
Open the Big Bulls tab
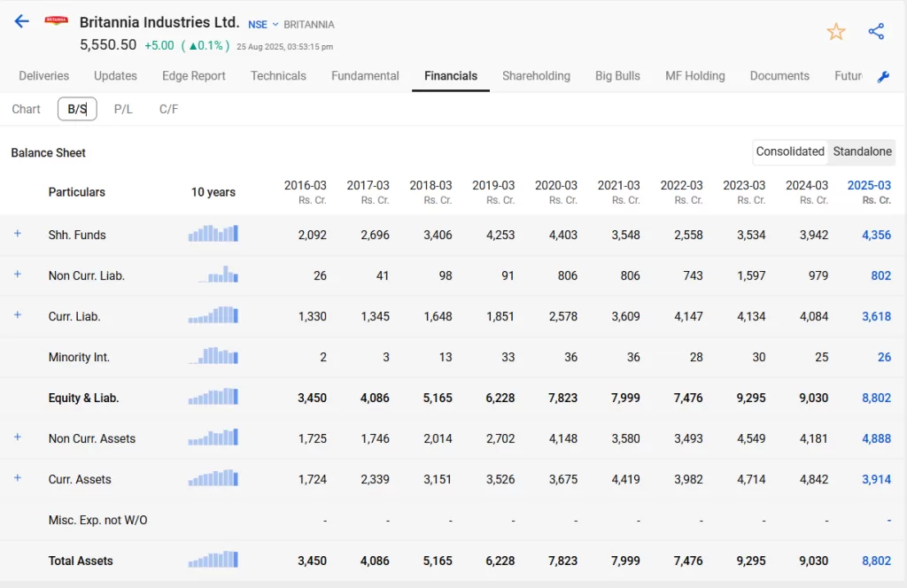click(617, 76)
